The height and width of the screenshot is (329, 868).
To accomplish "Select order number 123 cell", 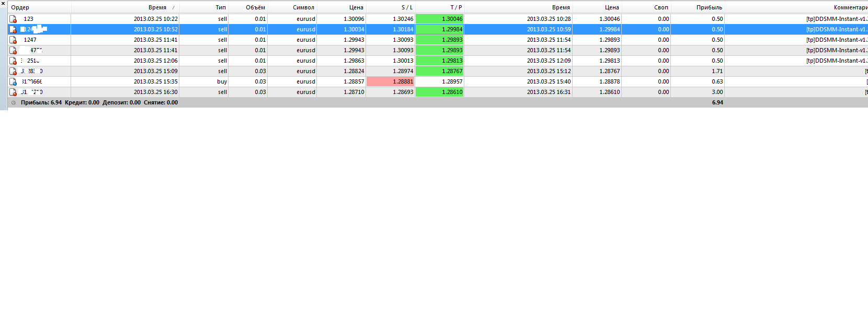I will [29, 19].
